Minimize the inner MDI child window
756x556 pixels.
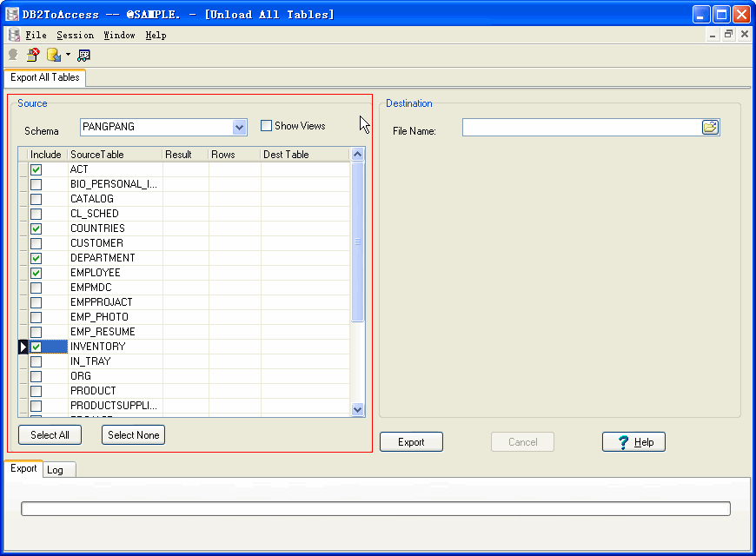coord(713,34)
